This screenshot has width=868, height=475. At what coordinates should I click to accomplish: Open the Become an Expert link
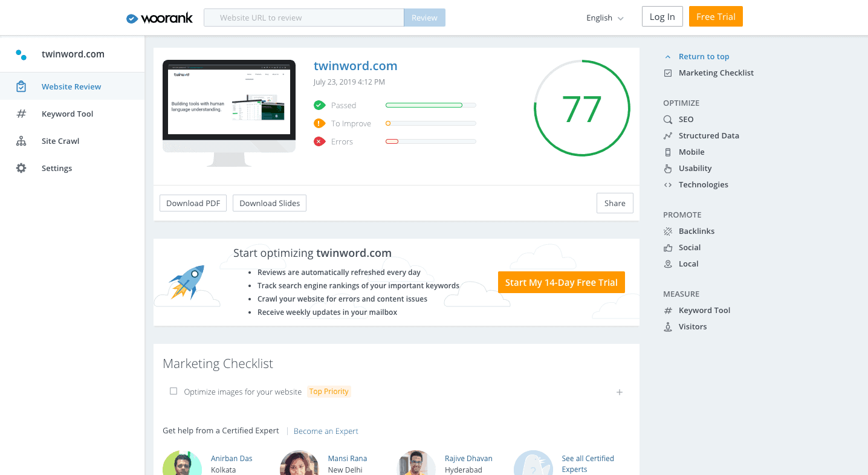[326, 431]
